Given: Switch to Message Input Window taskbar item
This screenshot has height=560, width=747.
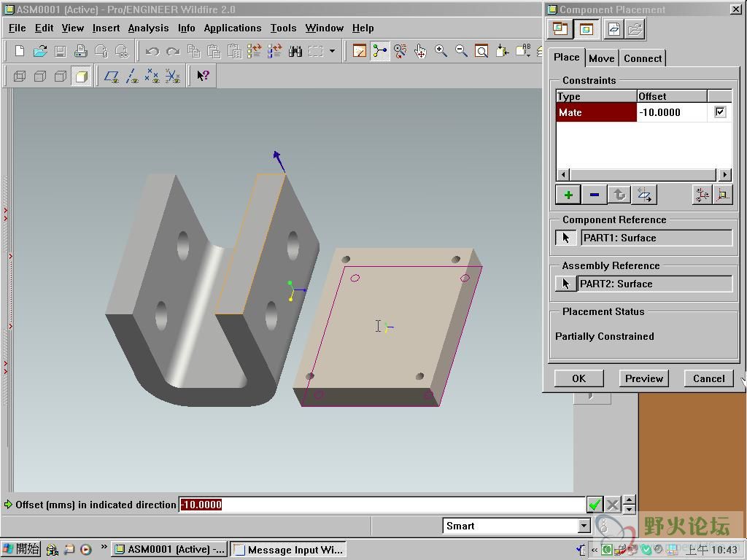Looking at the screenshot, I should click(288, 550).
